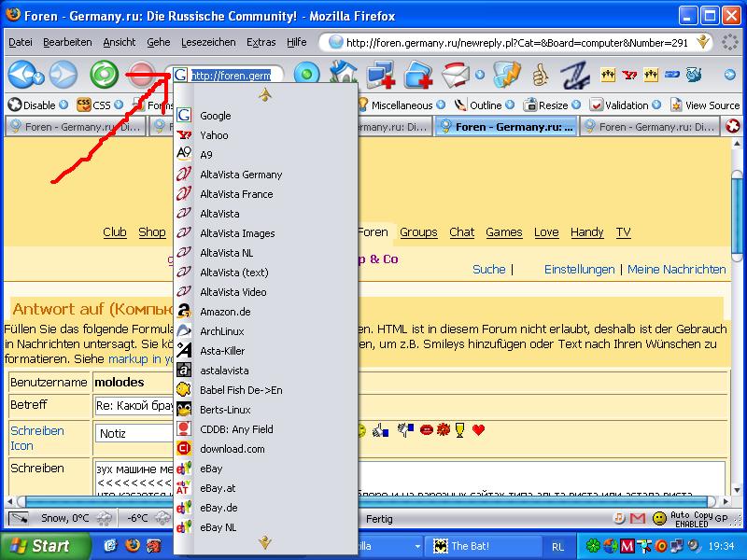
Task: Click the green Reload page button
Action: (x=105, y=75)
